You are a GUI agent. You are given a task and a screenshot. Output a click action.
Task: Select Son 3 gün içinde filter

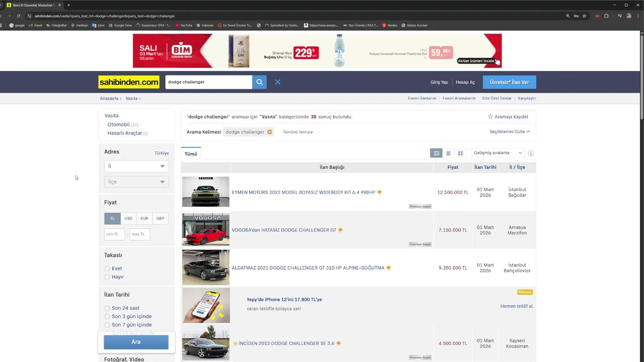[x=107, y=317]
